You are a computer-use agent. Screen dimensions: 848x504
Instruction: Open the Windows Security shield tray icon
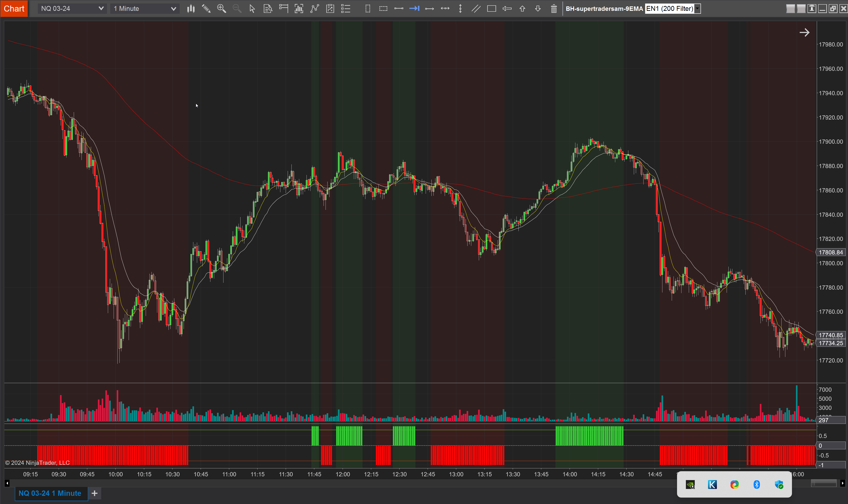779,485
